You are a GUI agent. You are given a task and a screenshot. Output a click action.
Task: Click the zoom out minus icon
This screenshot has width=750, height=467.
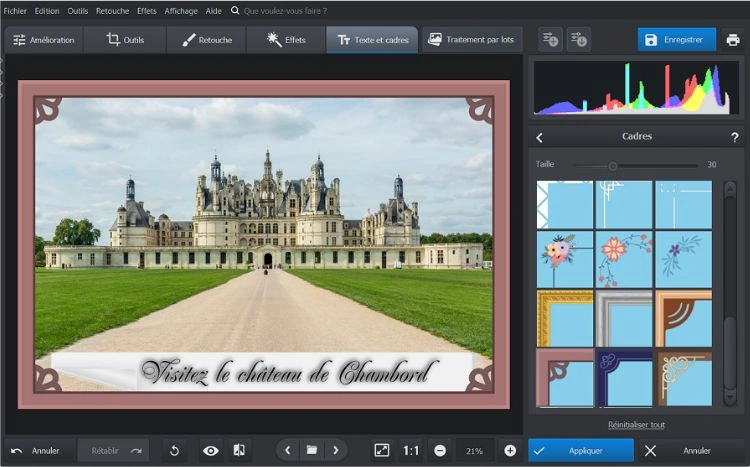pyautogui.click(x=440, y=451)
